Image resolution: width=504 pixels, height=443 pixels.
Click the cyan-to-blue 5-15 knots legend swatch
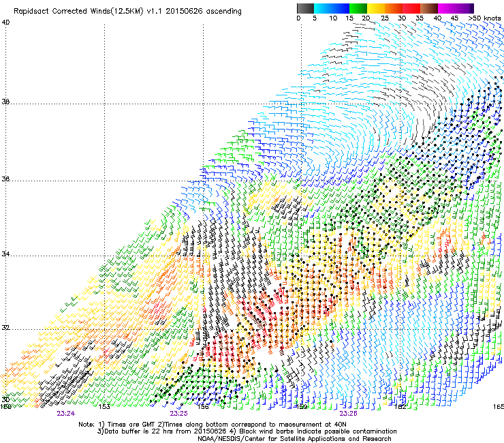[332, 8]
